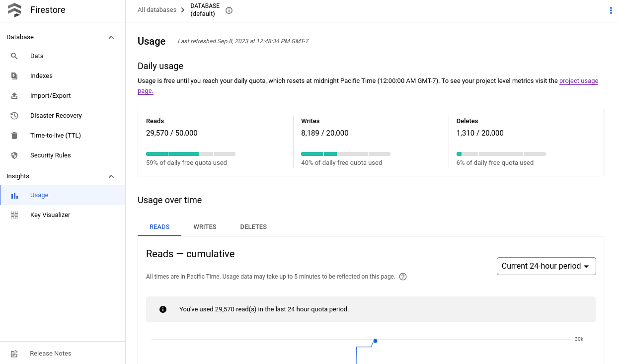The width and height of the screenshot is (618, 364).
Task: Switch to the WRITES tab
Action: point(205,226)
